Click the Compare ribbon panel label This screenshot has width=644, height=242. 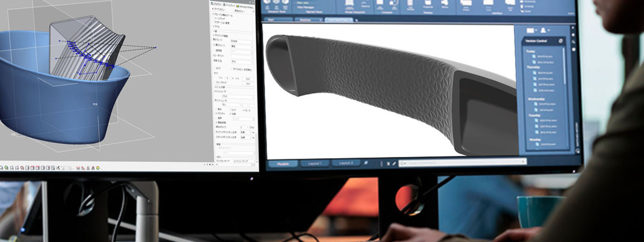(x=387, y=12)
